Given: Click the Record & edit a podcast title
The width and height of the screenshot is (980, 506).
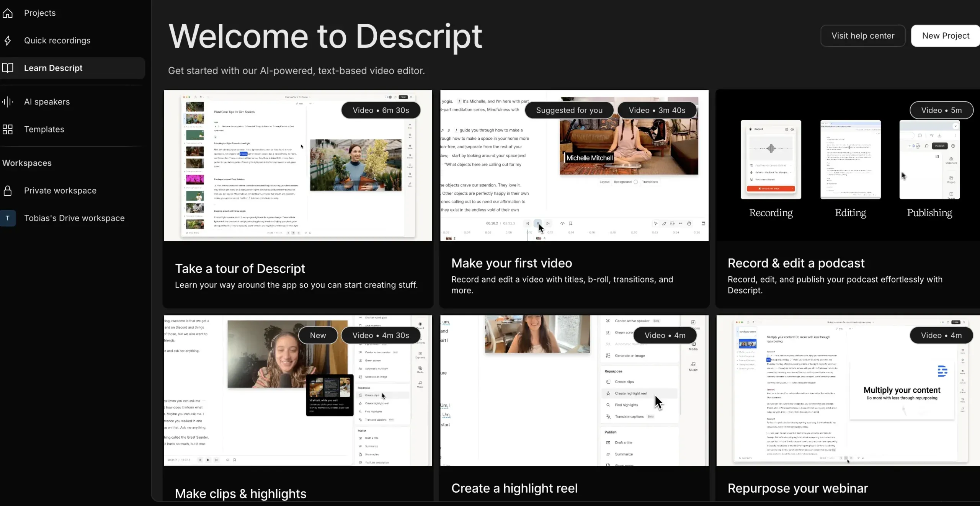Looking at the screenshot, I should [796, 263].
